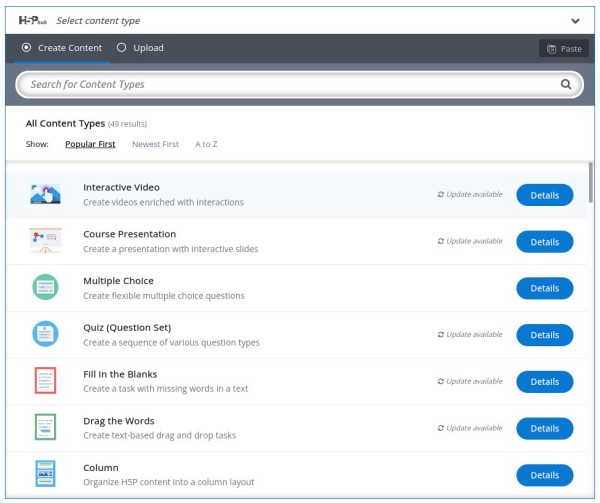Open Details for Fill in the Blanks
Screen dimensions: 600x503
(545, 382)
